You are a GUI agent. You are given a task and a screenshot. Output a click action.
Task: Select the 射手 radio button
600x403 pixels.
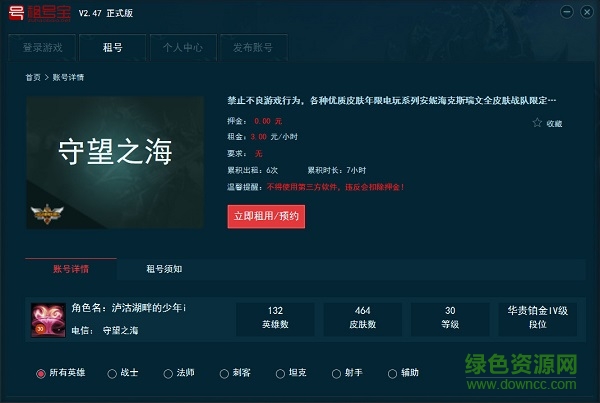pyautogui.click(x=336, y=374)
